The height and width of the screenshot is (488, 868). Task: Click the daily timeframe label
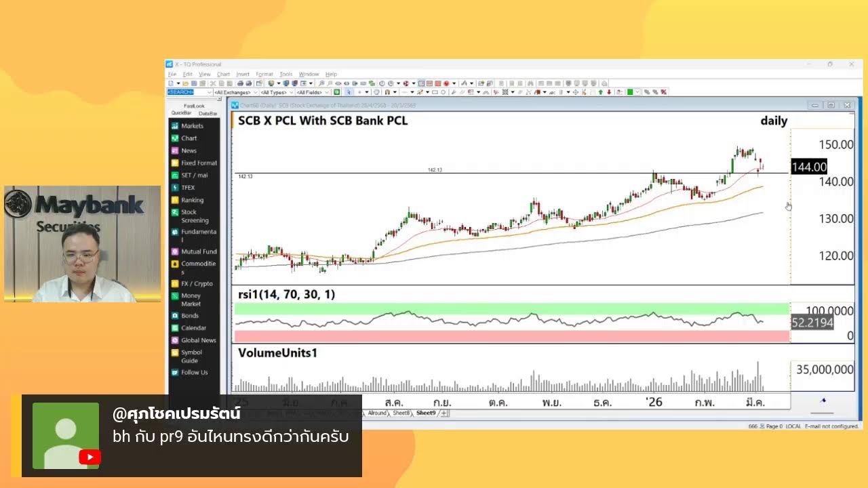coord(774,121)
